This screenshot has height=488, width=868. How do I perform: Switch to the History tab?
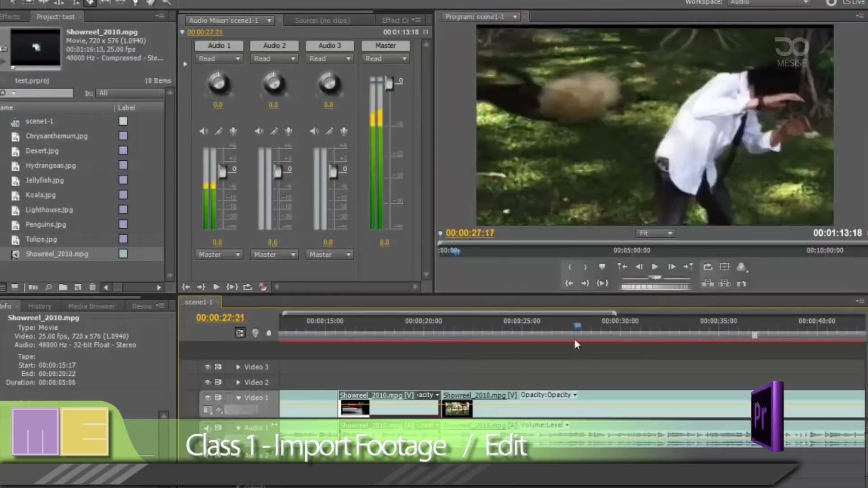[40, 306]
